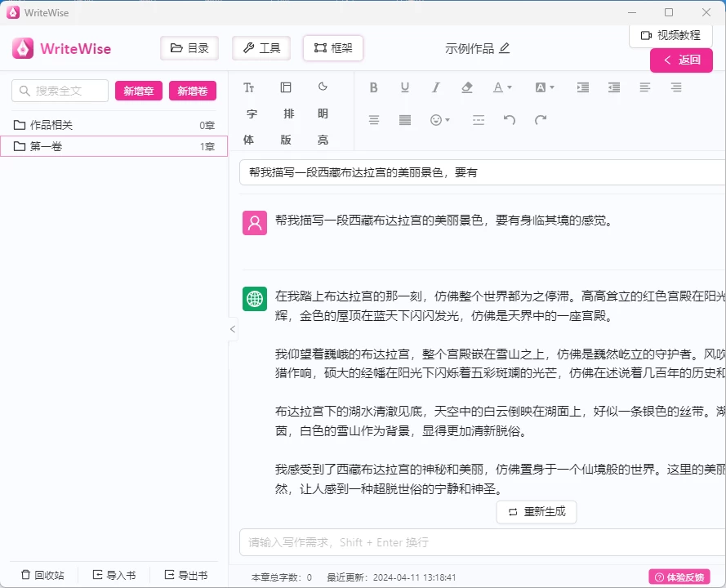Toggle italic text formatting
Viewport: 726px width, 588px height.
point(436,87)
